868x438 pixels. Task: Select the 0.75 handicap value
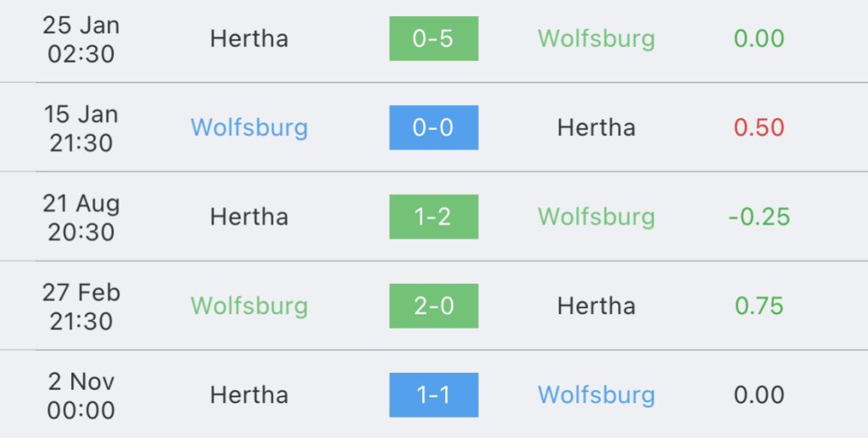click(759, 306)
